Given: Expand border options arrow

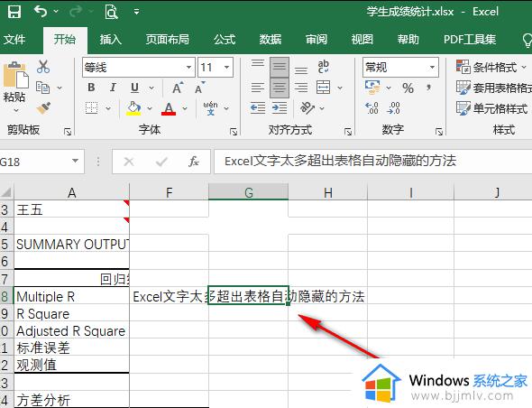Looking at the screenshot, I should (108, 108).
